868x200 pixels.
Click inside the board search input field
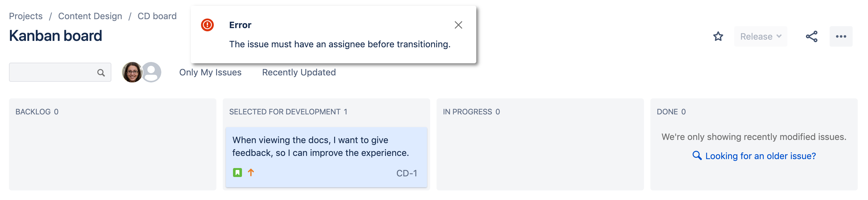[54, 72]
